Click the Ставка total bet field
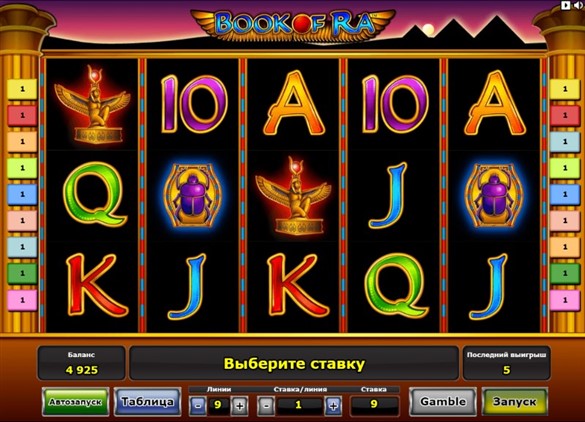Screen dimensions: 585x422 tap(374, 404)
